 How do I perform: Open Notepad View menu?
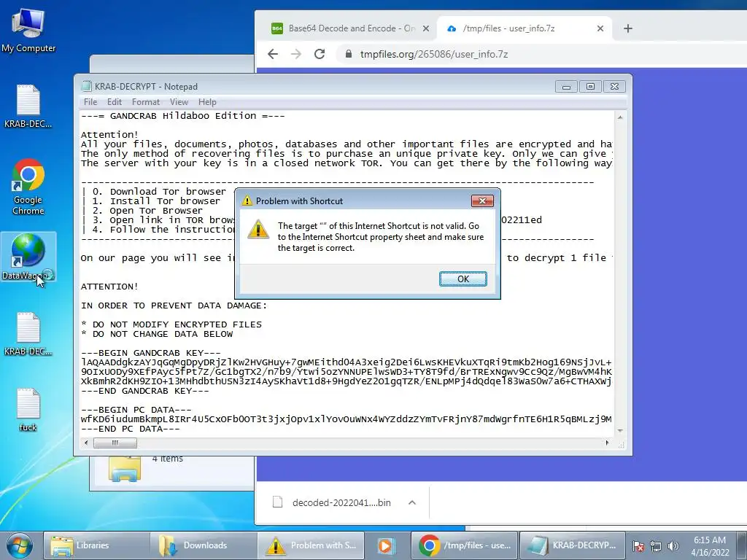pyautogui.click(x=179, y=102)
